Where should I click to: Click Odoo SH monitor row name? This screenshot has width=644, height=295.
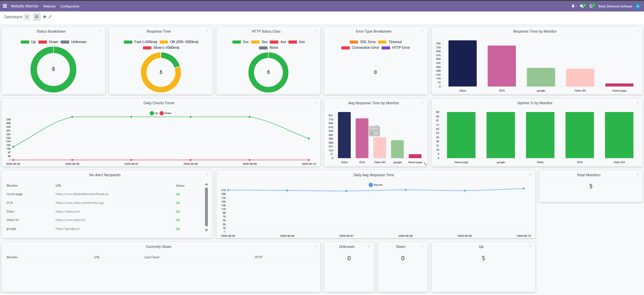click(x=13, y=220)
